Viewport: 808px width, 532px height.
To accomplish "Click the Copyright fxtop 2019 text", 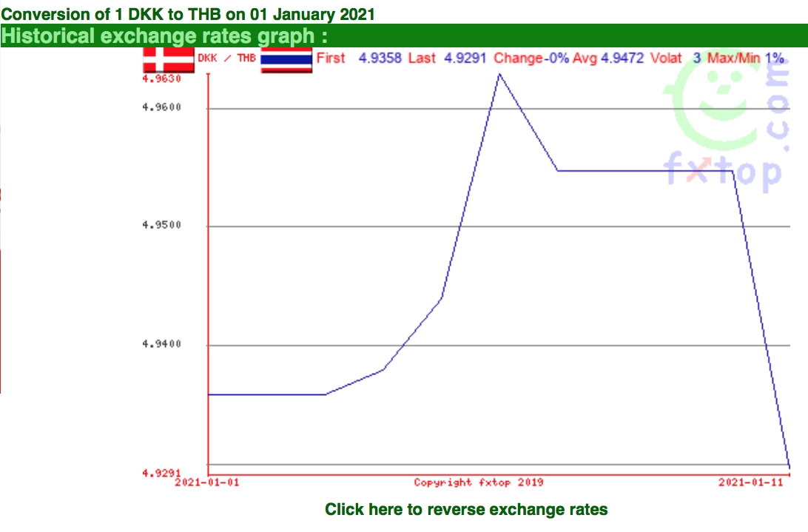I will click(479, 482).
